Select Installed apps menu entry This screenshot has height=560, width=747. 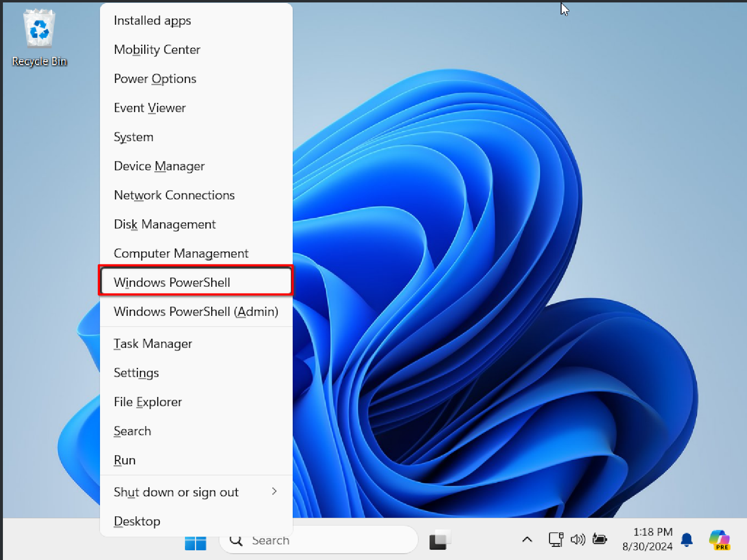152,20
